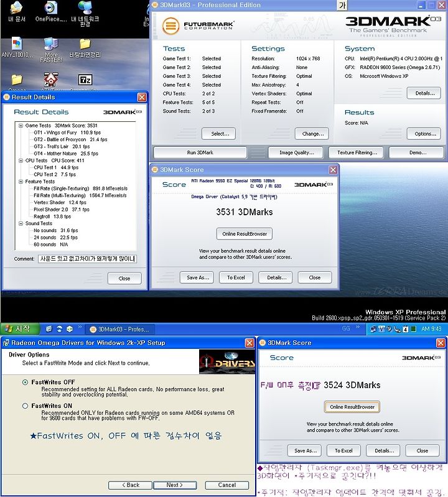Click the Comment text field
The height and width of the screenshot is (497, 448).
pyautogui.click(x=88, y=259)
